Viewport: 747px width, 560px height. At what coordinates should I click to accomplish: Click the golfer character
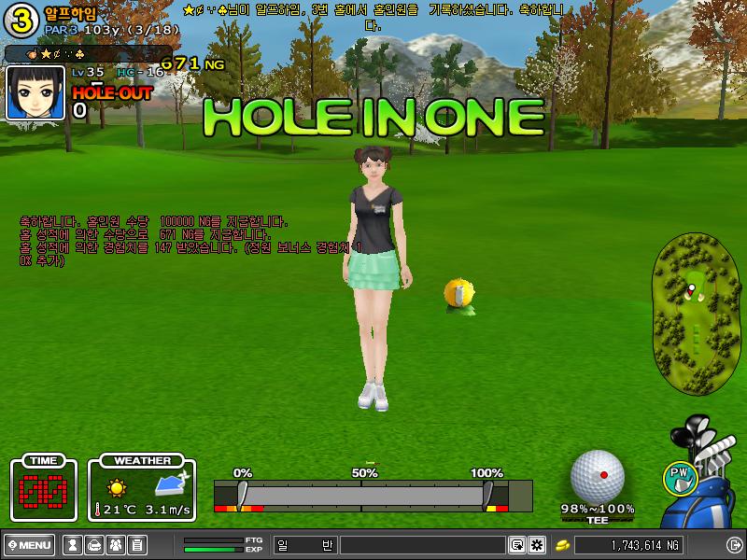coord(376,278)
